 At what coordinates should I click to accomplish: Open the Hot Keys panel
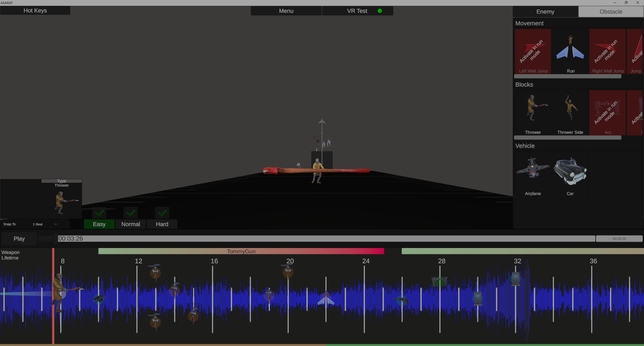pos(35,10)
